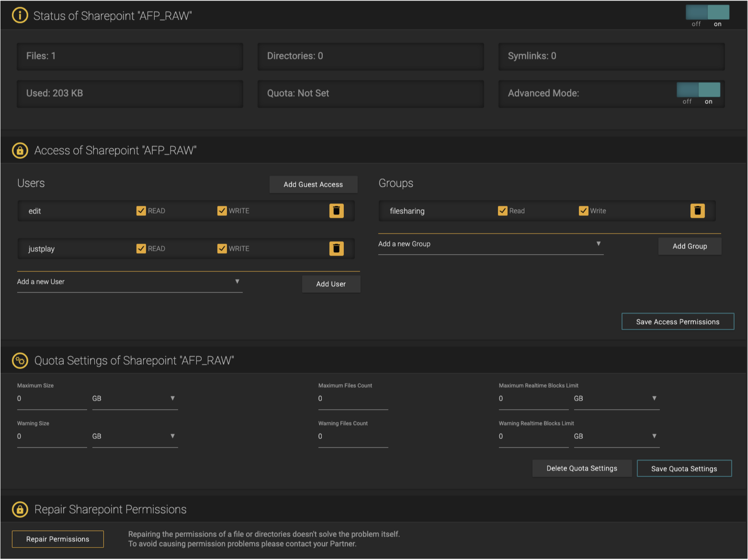Open the Add a new Group dropdown
Viewport: 748px width, 560px height.
(491, 244)
